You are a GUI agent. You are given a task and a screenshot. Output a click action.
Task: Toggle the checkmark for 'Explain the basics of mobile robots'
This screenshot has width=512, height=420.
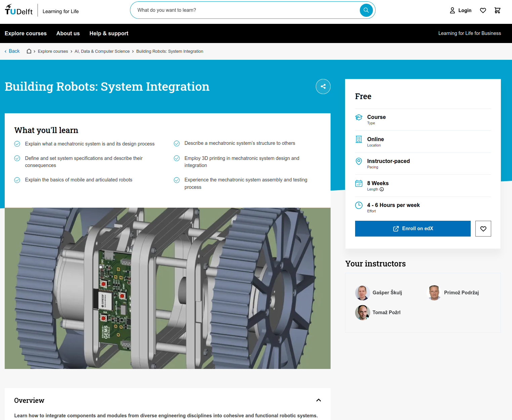(x=17, y=180)
